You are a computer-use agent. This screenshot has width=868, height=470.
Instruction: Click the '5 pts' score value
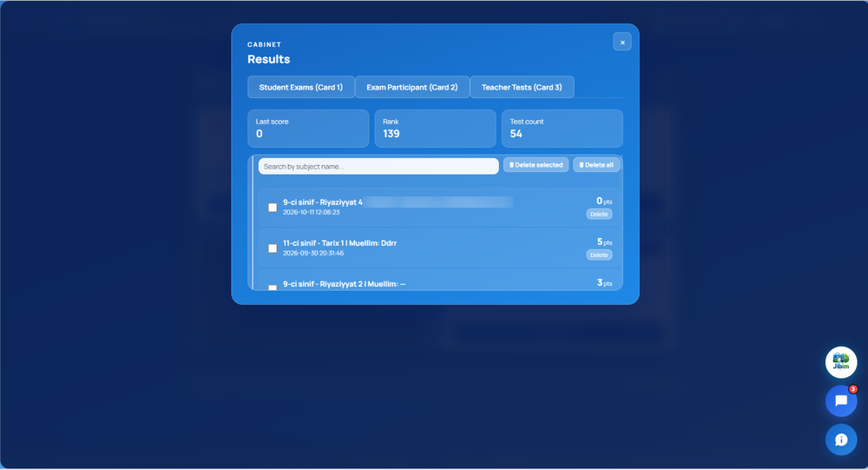[604, 242]
